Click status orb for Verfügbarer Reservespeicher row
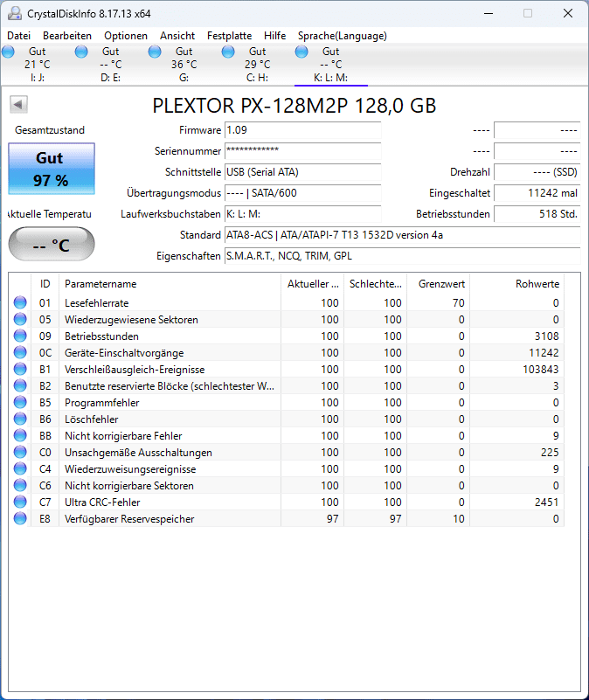The height and width of the screenshot is (700, 589). pos(20,518)
